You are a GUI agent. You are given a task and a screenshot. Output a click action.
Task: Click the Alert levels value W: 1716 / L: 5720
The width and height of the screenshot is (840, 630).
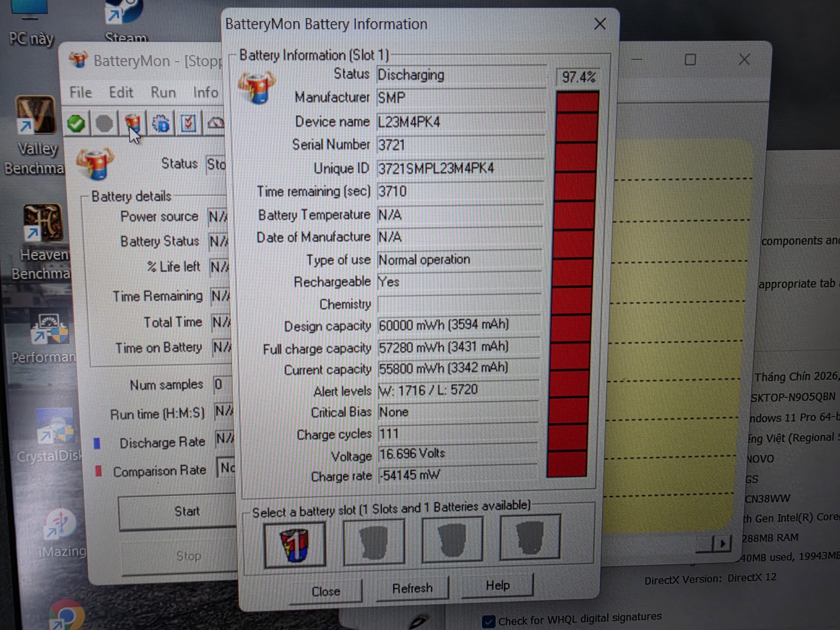[x=458, y=390]
